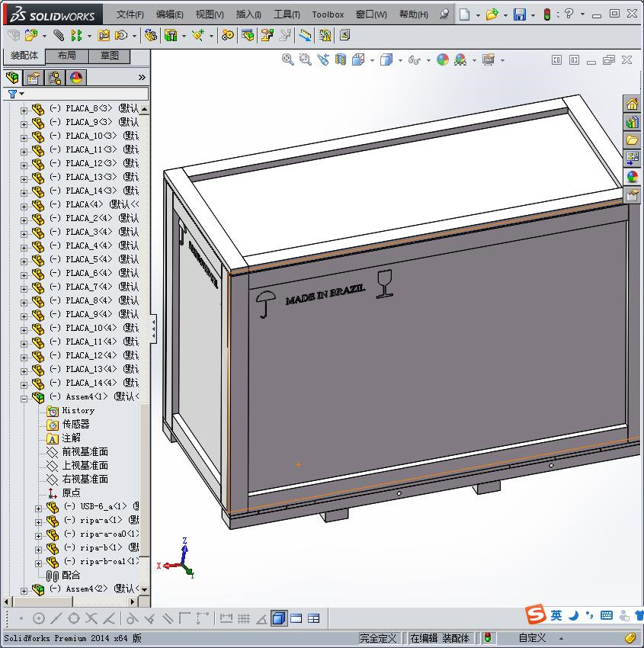Click the Design Library icon in task pane

[x=632, y=122]
